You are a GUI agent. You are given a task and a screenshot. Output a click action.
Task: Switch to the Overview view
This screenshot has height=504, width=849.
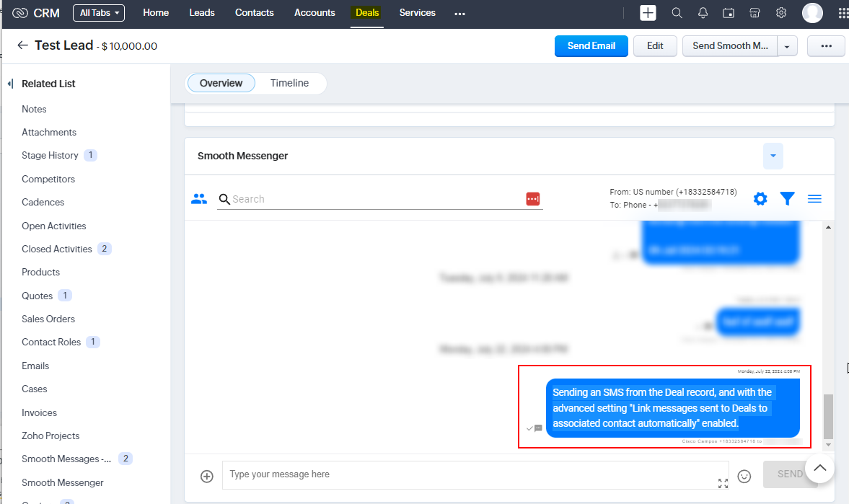coord(221,83)
